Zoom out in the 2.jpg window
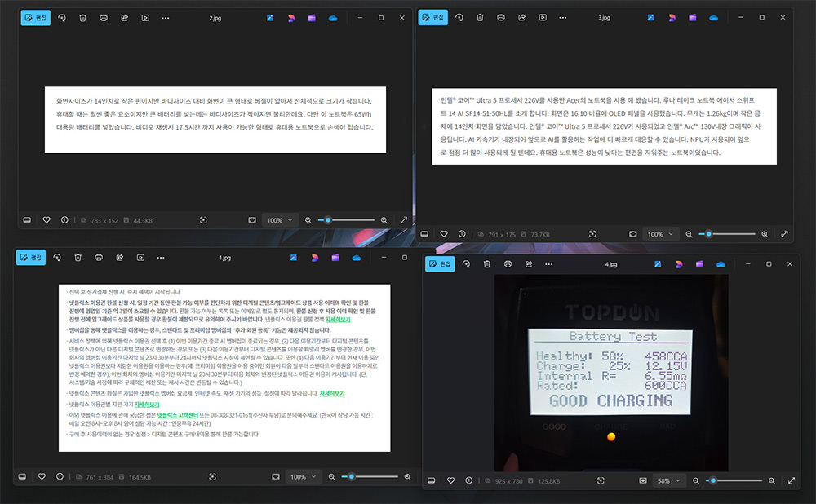The image size is (816, 504). tap(308, 220)
